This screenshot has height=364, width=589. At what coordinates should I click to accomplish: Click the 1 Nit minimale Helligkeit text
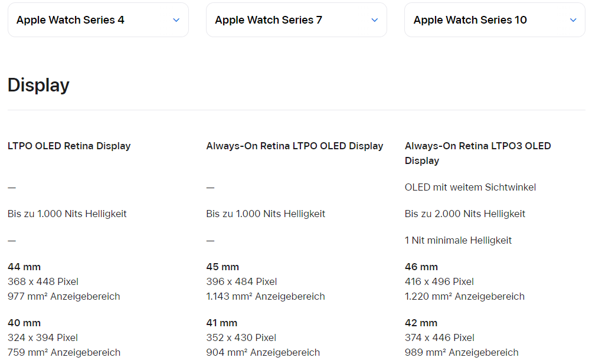tap(458, 240)
